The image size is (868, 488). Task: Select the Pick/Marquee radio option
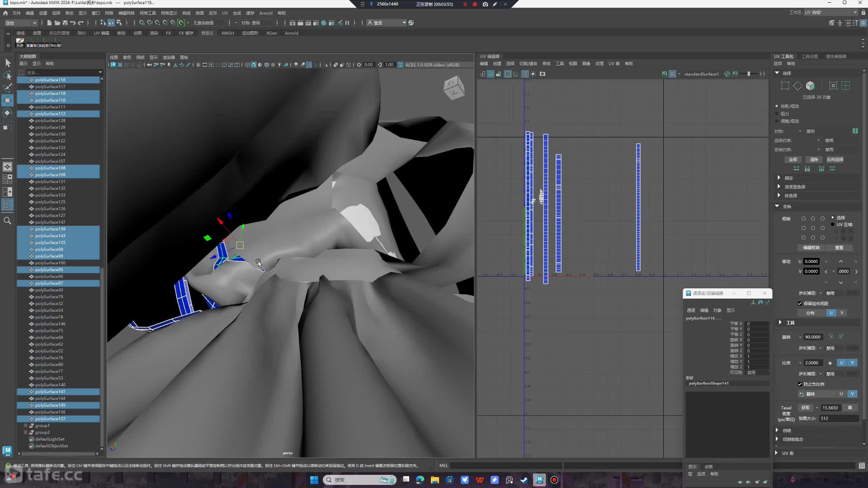tap(777, 106)
